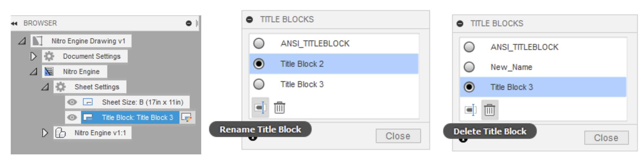
Task: Click the trash icon in the middle Title Blocks panel
Action: (279, 108)
